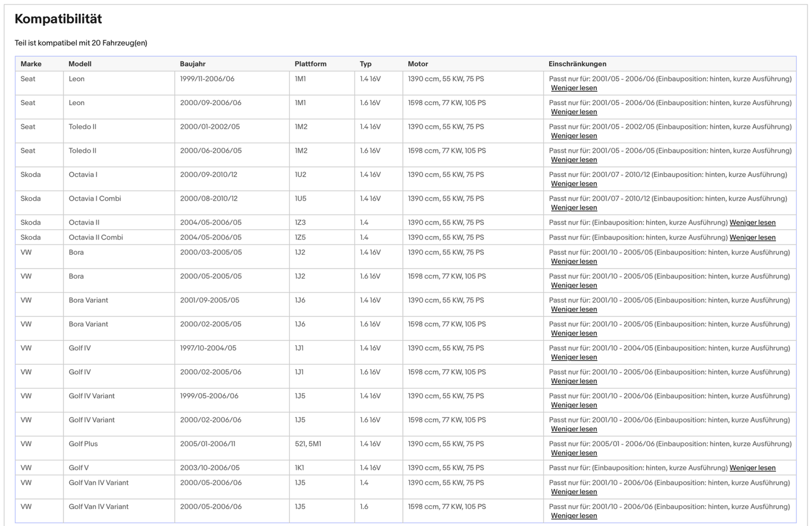This screenshot has height=526, width=812.
Task: Click 'Weniger lesen' for Bora Variant 1.6 16V
Action: tap(573, 333)
